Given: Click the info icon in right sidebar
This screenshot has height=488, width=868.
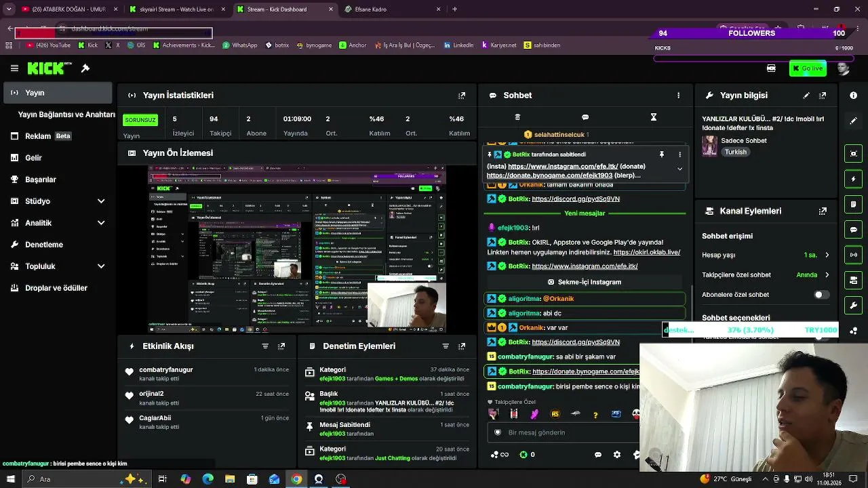Looking at the screenshot, I should pos(854,96).
